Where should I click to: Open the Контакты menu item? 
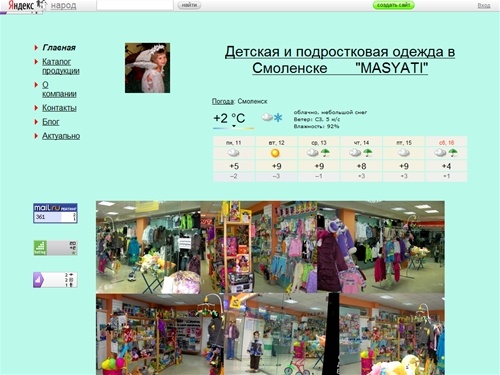pos(59,108)
